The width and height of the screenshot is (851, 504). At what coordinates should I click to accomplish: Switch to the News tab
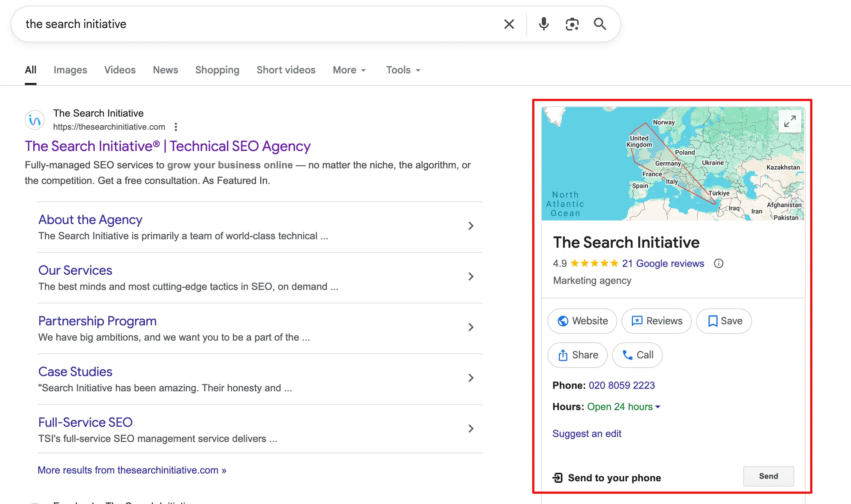coord(166,70)
